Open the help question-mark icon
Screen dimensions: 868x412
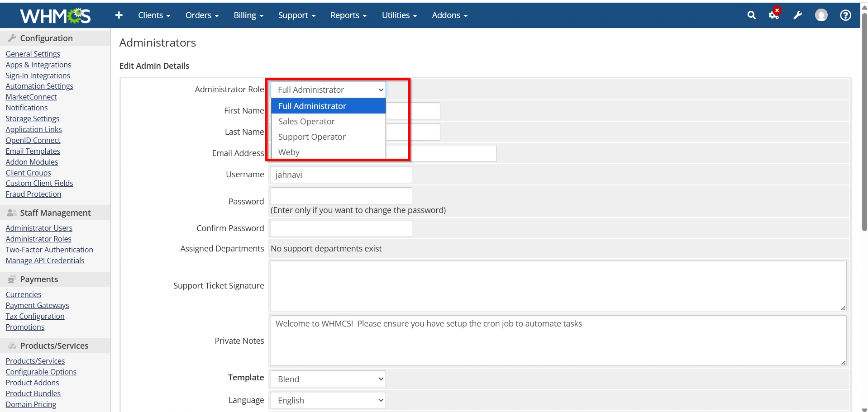pos(845,15)
